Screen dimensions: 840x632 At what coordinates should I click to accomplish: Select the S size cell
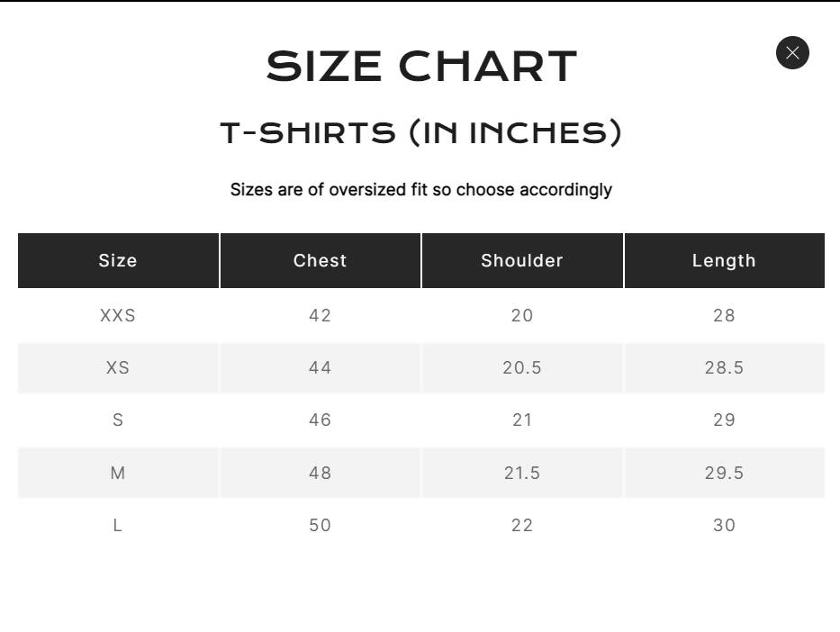[x=119, y=420]
